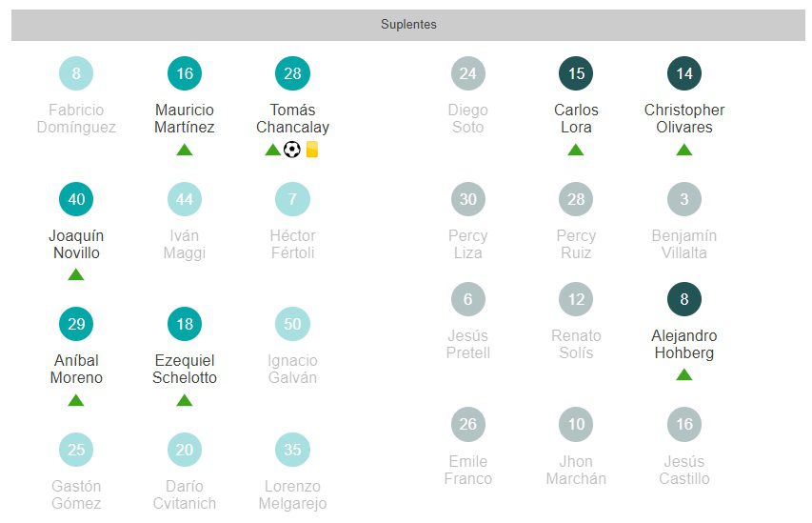Open player Mauricio Martínez name link
Viewport: 812px width, 523px height.
[185, 119]
